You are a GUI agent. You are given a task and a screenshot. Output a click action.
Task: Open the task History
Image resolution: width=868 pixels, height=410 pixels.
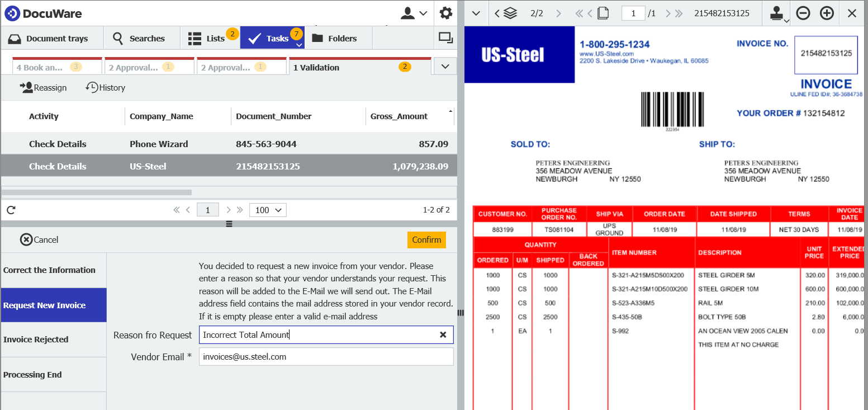point(105,87)
